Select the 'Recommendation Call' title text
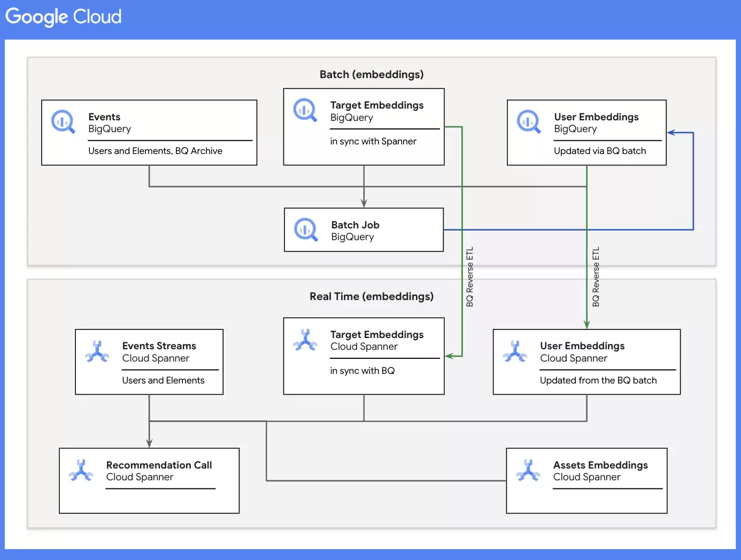The width and height of the screenshot is (741, 560). point(159,465)
